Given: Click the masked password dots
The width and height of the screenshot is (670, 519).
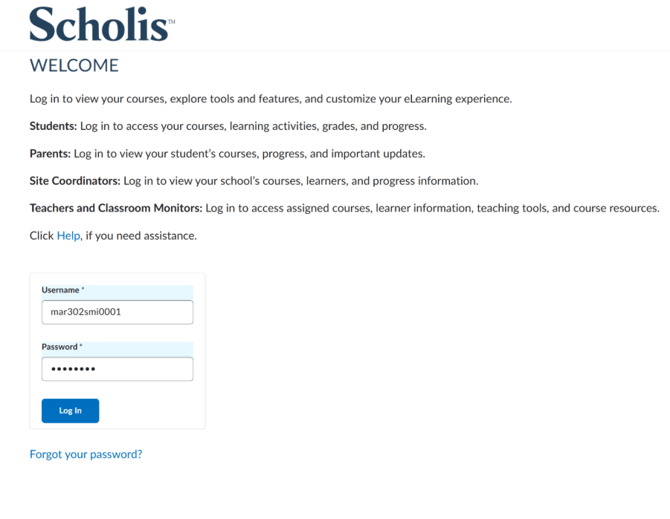Looking at the screenshot, I should point(73,369).
